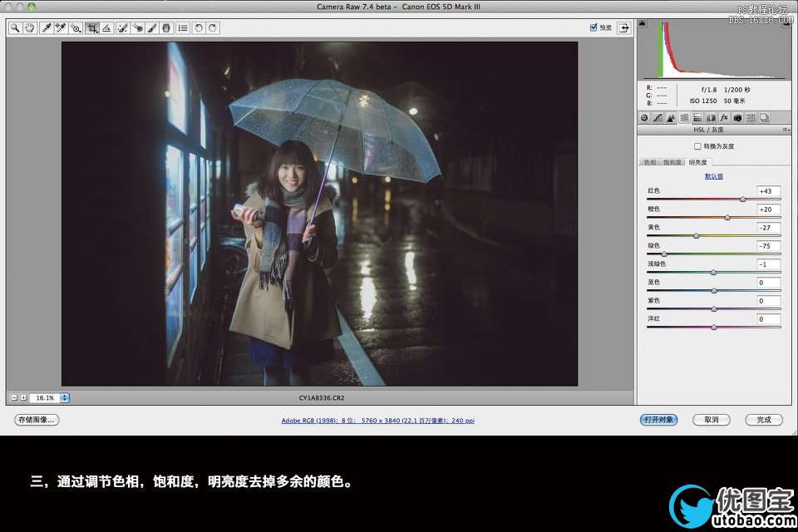The height and width of the screenshot is (532, 798).
Task: Click the 红色 red luminance slider handle
Action: pos(742,199)
